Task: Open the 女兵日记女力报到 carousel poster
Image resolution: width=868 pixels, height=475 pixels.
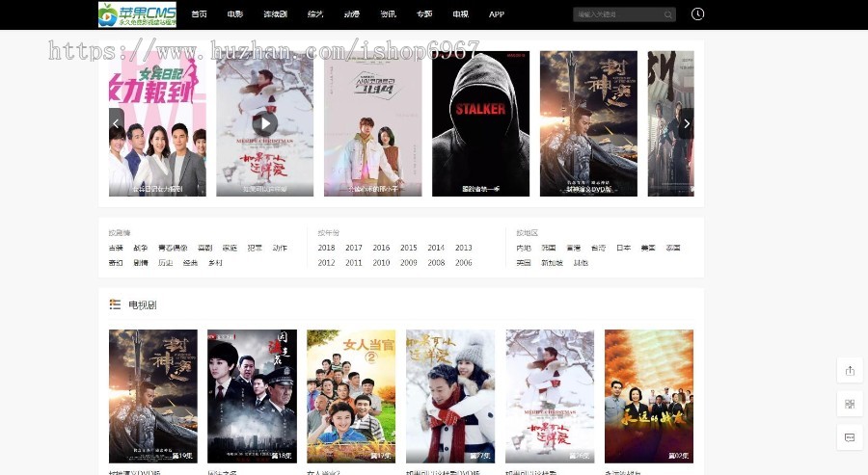Action: click(x=157, y=123)
